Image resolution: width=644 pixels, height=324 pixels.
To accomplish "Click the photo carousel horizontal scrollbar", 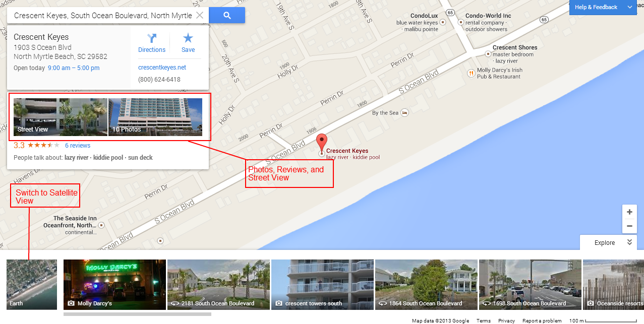I will [x=137, y=314].
